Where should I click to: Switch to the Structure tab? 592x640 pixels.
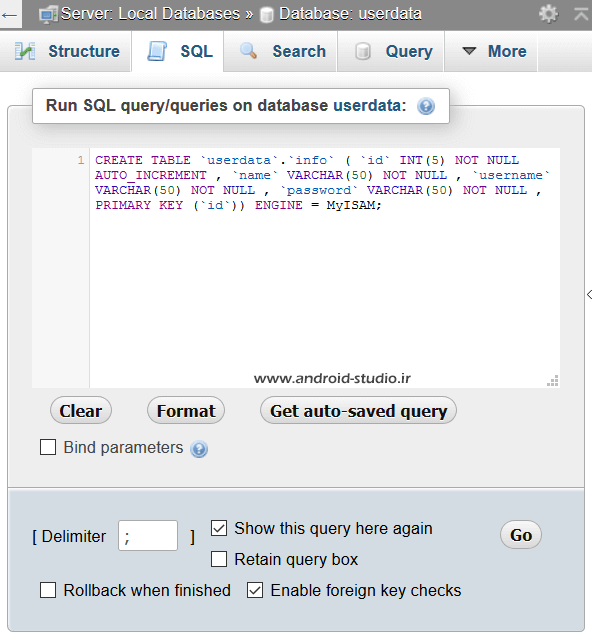(65, 51)
